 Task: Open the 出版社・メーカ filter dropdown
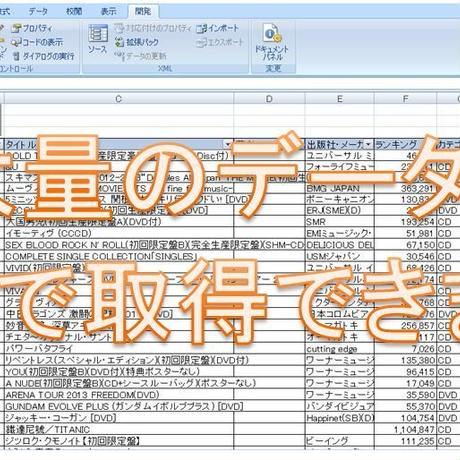pos(368,144)
